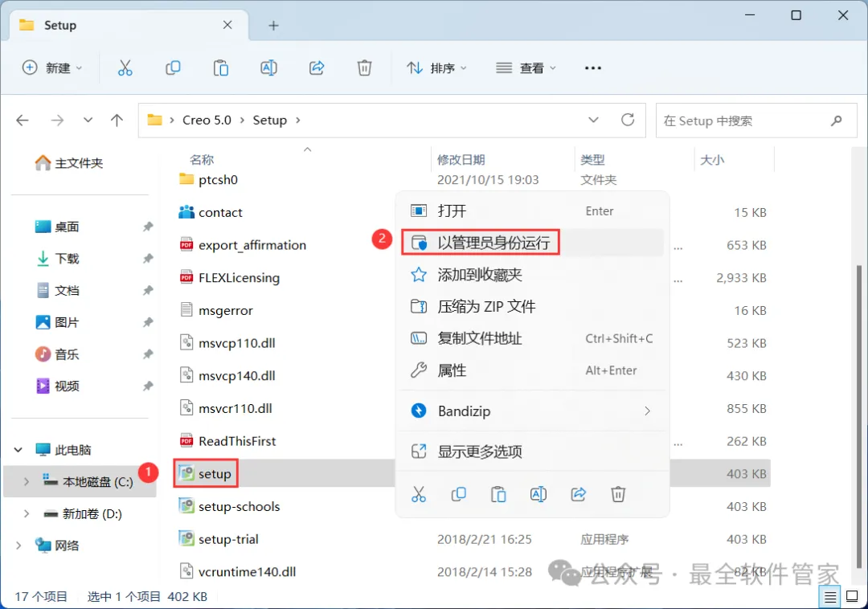Viewport: 868px width, 609px height.
Task: Open 视频 in the sidebar
Action: 57,386
